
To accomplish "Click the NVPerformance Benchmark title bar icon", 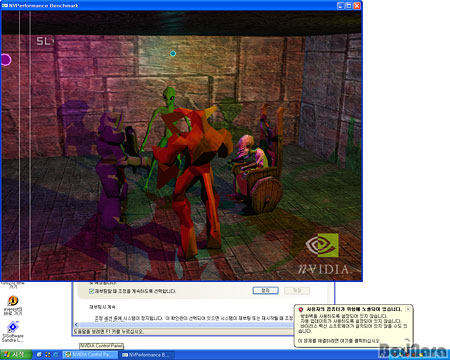I will (x=5, y=6).
